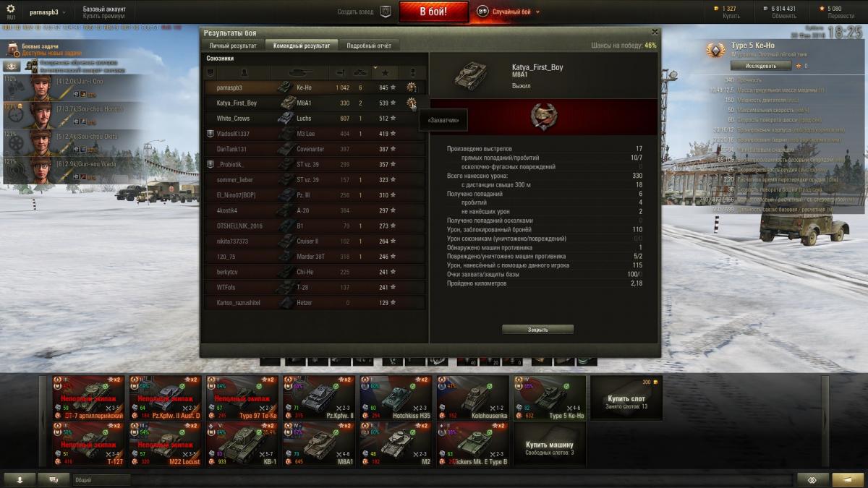The image size is (868, 488).
Task: Open the download arrow button in bottom bar
Action: [20, 479]
